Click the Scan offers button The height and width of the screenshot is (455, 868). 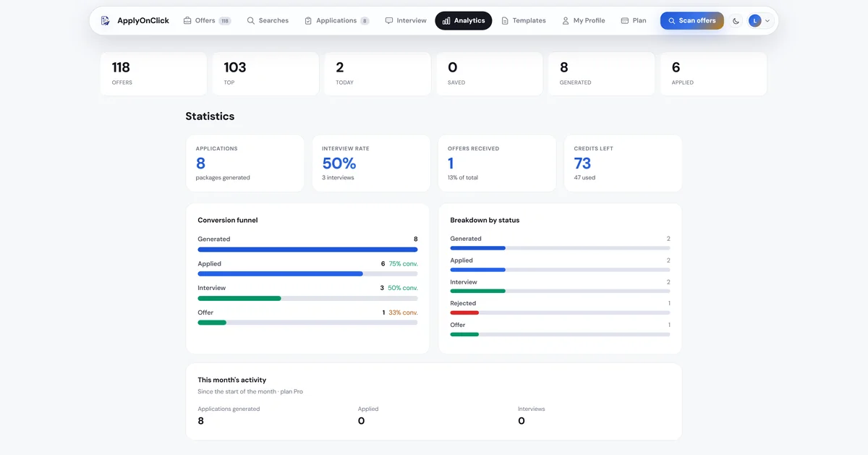click(x=692, y=21)
